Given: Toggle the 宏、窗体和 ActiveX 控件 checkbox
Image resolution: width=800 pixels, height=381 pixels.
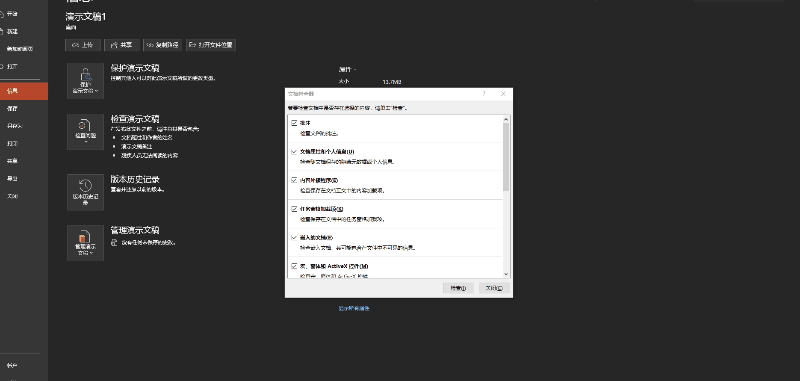Looking at the screenshot, I should [294, 266].
